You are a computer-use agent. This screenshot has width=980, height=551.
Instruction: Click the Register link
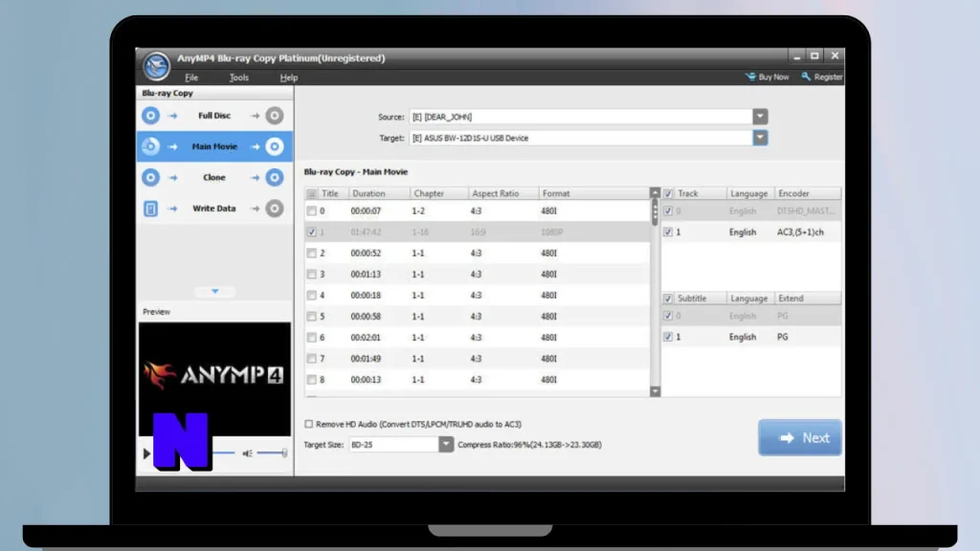pos(828,77)
